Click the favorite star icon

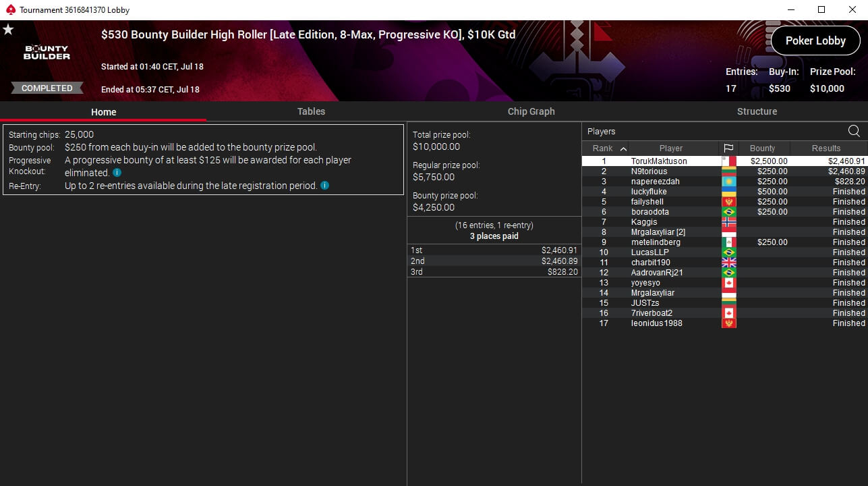(8, 30)
